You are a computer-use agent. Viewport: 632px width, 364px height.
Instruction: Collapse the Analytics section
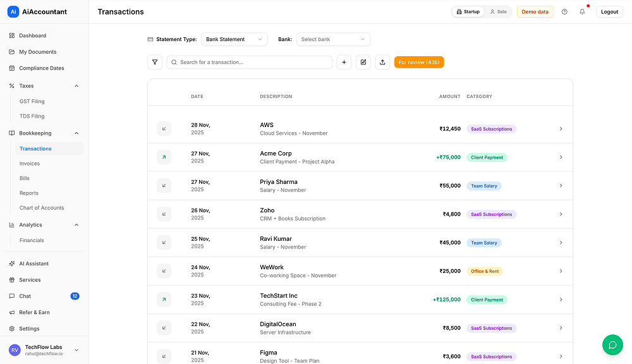76,225
